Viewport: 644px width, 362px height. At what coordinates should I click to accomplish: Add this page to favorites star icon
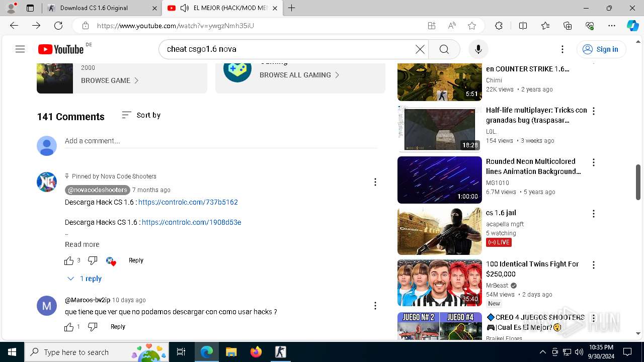pos(472,26)
